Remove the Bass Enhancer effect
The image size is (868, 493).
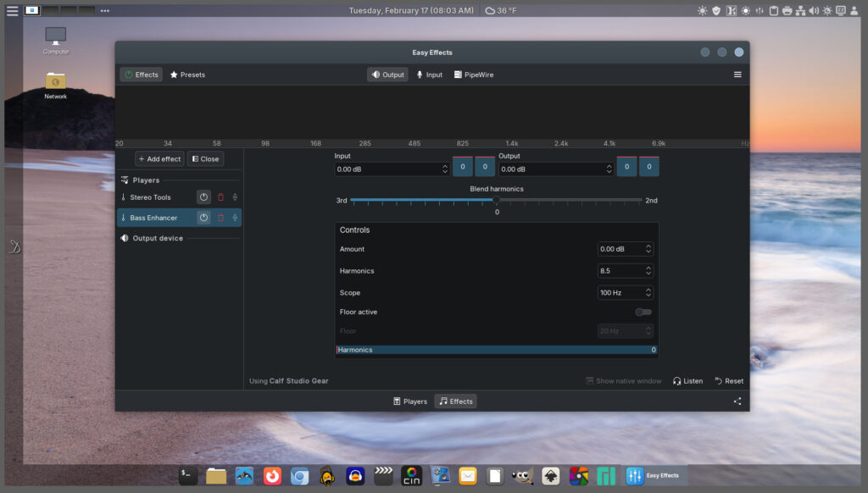click(220, 218)
